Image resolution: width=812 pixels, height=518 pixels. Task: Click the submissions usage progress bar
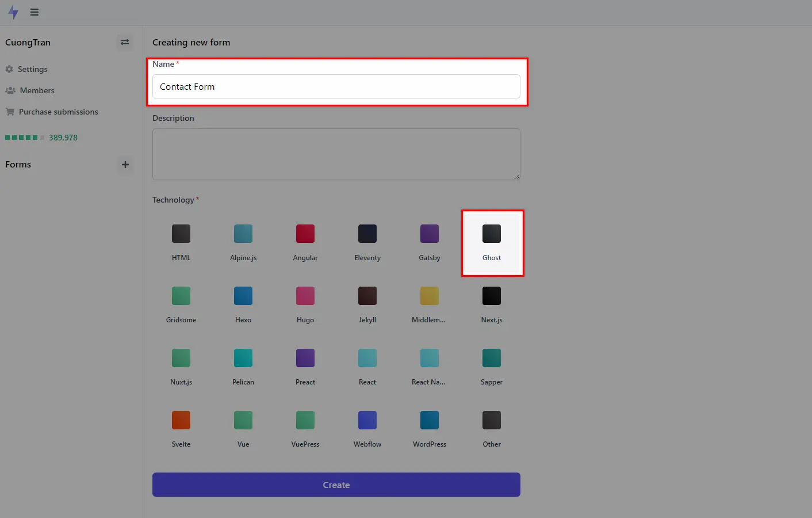23,137
